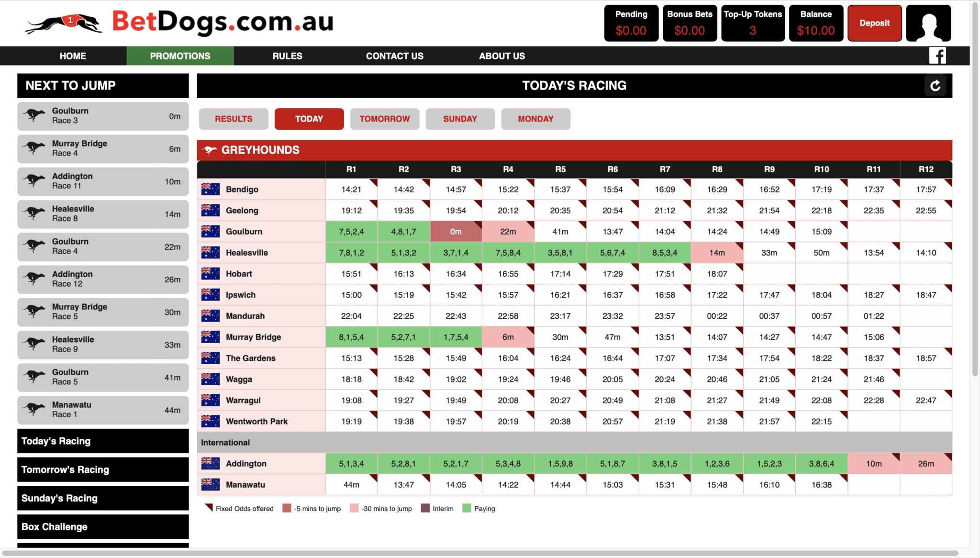Image resolution: width=980 pixels, height=558 pixels.
Task: Open Bendigo R1 race at 14:21
Action: pyautogui.click(x=351, y=190)
